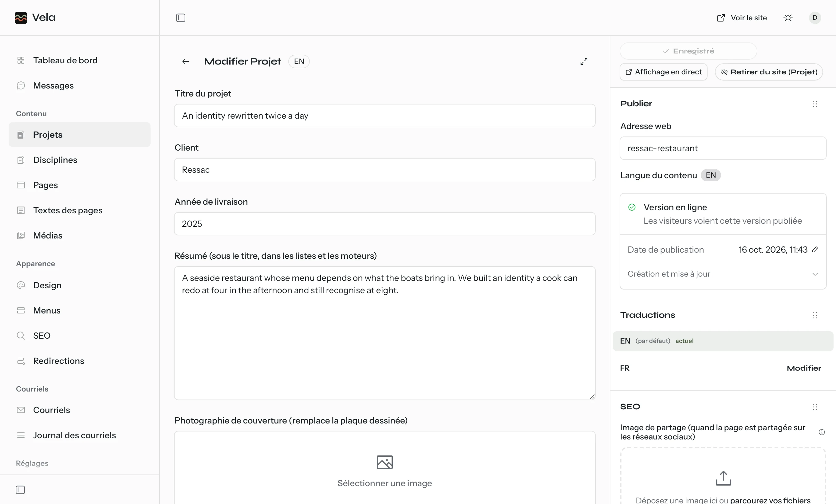
Task: Collapse sidebar with bottom-left panel icon
Action: (x=20, y=490)
